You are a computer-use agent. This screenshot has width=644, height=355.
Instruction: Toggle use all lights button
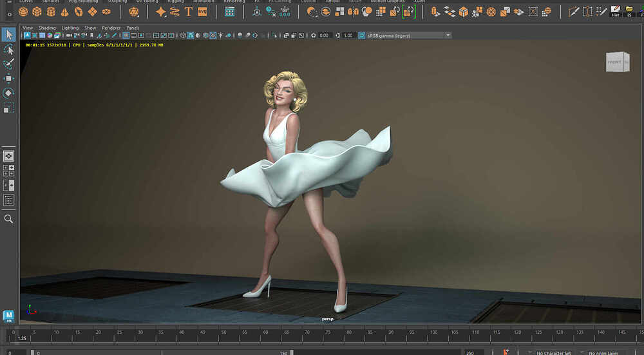click(x=220, y=35)
